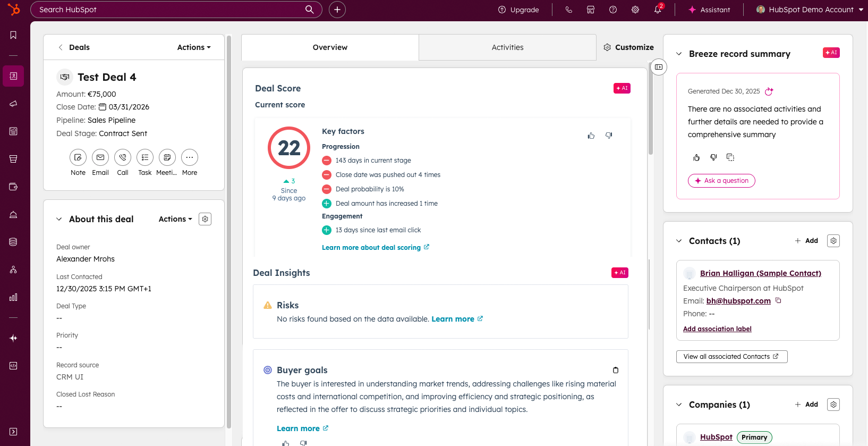Start a Call with the phone icon
Viewport: 868px width, 446px height.
[123, 157]
